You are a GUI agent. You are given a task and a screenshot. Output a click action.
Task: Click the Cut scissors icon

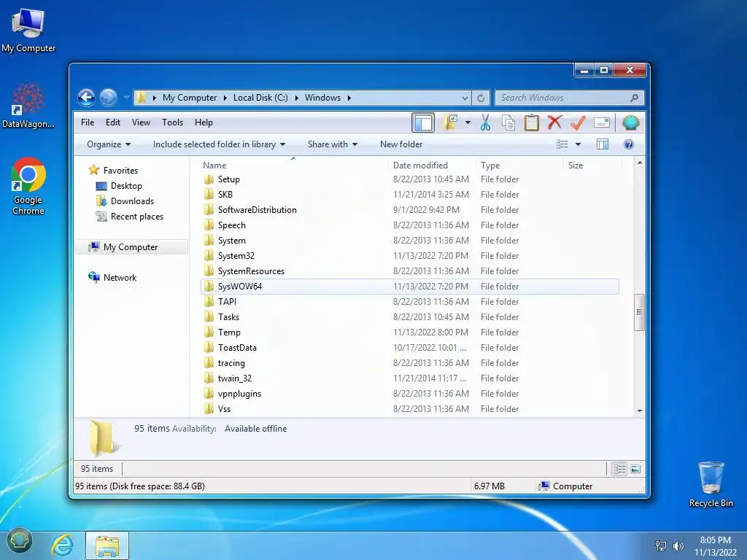[x=485, y=122]
